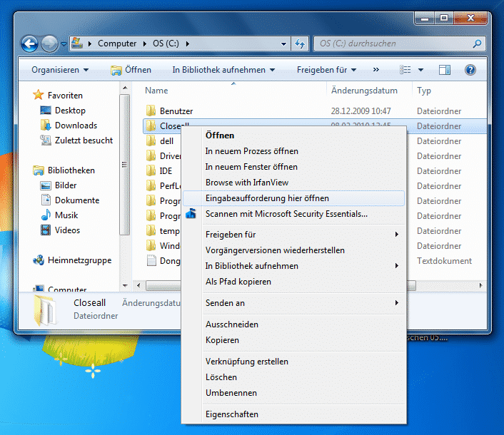The height and width of the screenshot is (435, 504).
Task: Choose Ausschneiden in the context menu
Action: click(293, 324)
